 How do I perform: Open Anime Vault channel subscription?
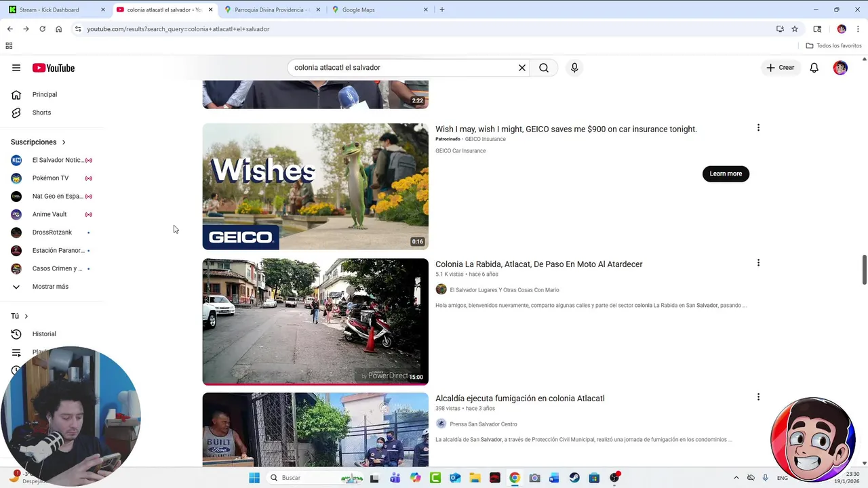pyautogui.click(x=53, y=214)
